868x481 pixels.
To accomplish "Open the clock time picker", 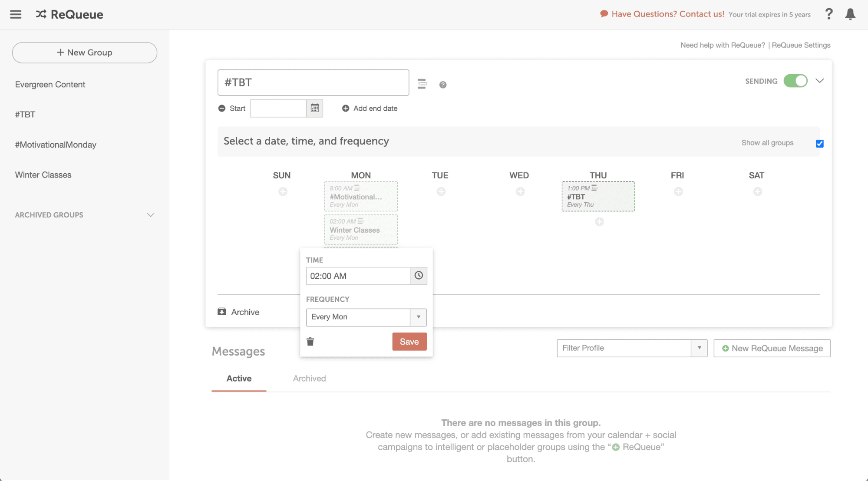I will (419, 276).
